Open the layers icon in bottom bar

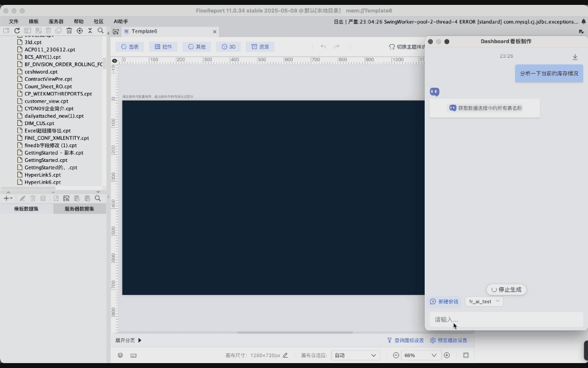(x=120, y=355)
